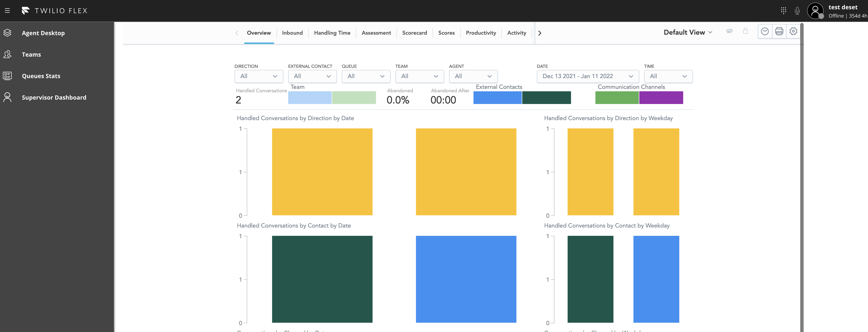Toggle the Default View selector

(x=689, y=32)
